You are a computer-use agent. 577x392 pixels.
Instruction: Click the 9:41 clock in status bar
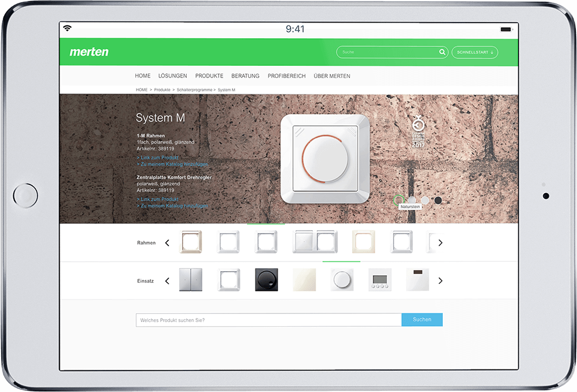[x=295, y=29]
